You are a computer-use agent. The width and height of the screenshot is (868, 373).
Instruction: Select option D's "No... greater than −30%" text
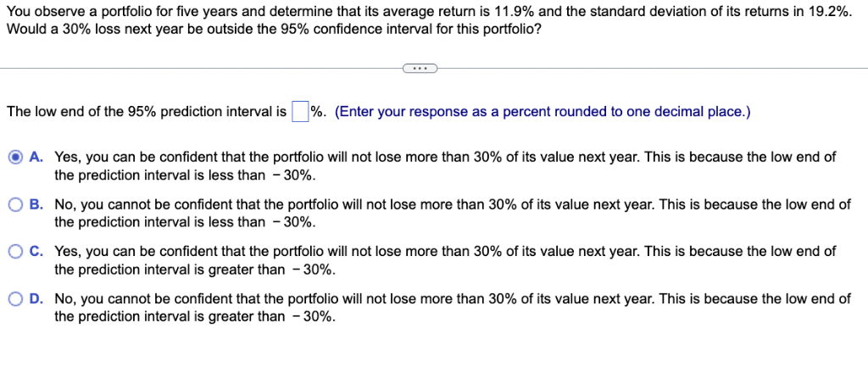tap(453, 309)
